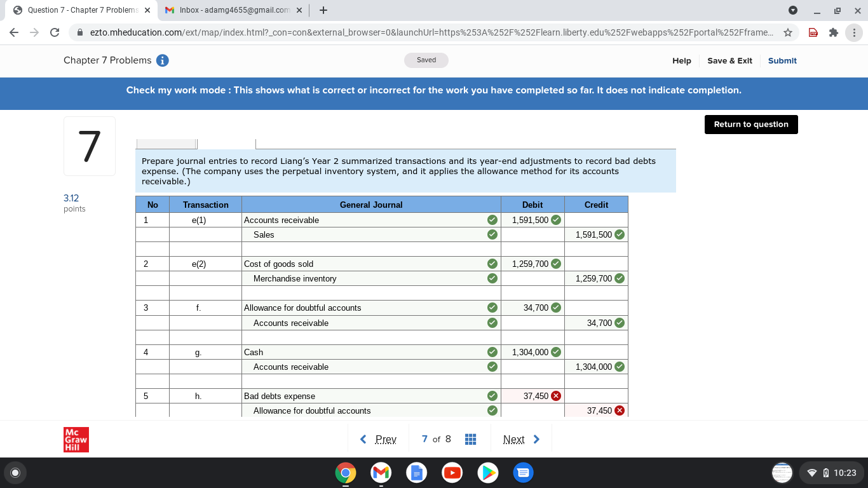Launch Chrome from the shelf
The width and height of the screenshot is (868, 488).
[x=345, y=473]
